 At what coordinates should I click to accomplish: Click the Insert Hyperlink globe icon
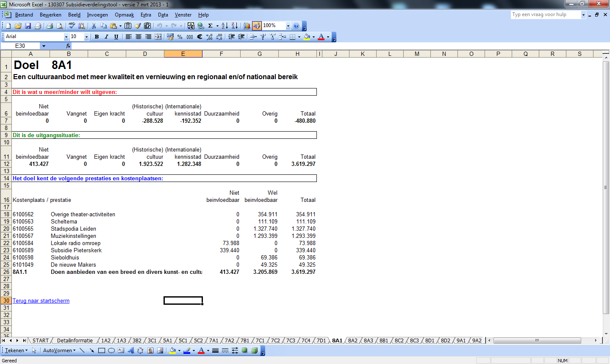(x=201, y=26)
